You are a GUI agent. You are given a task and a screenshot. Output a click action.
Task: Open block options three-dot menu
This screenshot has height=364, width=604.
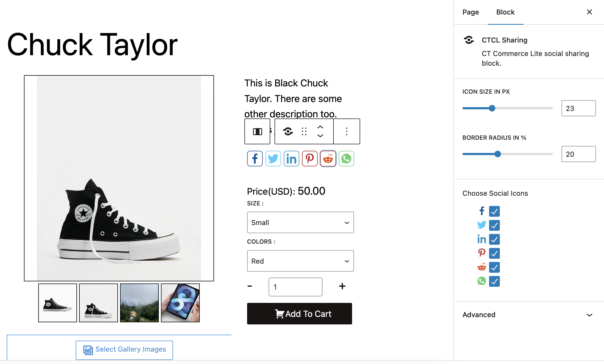tap(347, 131)
